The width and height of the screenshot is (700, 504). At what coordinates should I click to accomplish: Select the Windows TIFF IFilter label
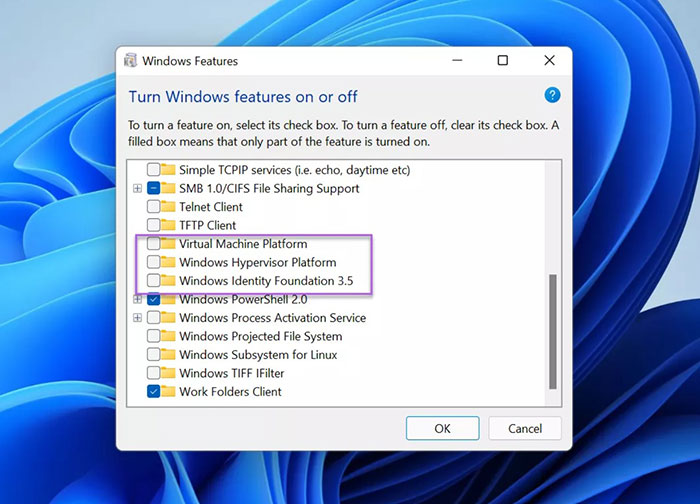(x=232, y=373)
